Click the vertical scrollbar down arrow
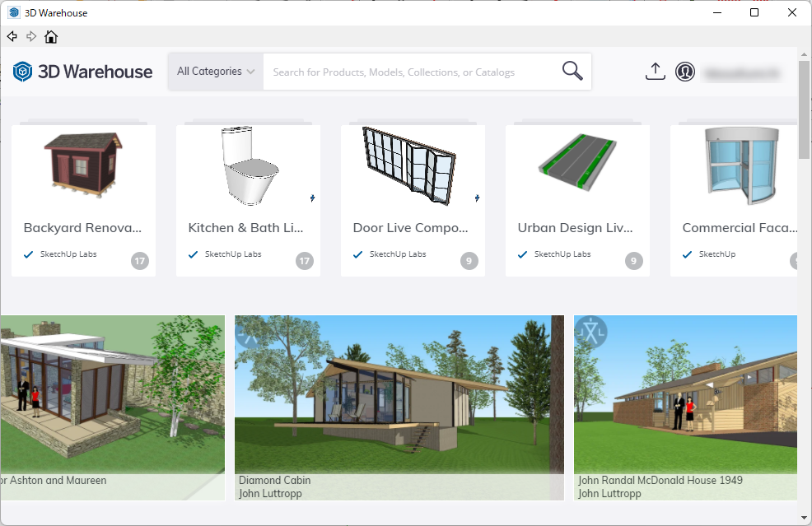This screenshot has width=812, height=526. click(x=805, y=518)
